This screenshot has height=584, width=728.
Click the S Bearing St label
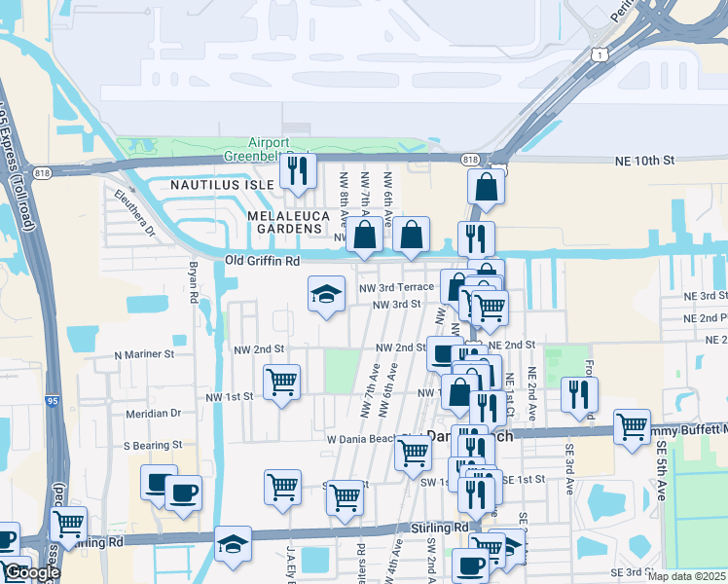coord(153,446)
